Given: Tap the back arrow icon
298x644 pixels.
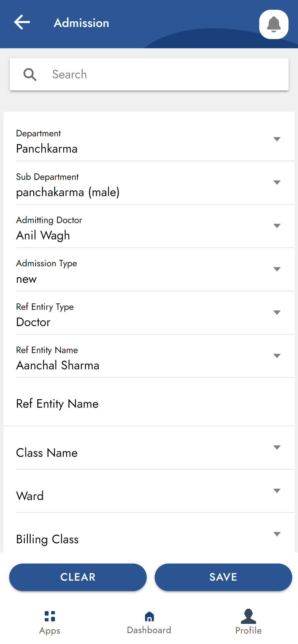Looking at the screenshot, I should [22, 22].
